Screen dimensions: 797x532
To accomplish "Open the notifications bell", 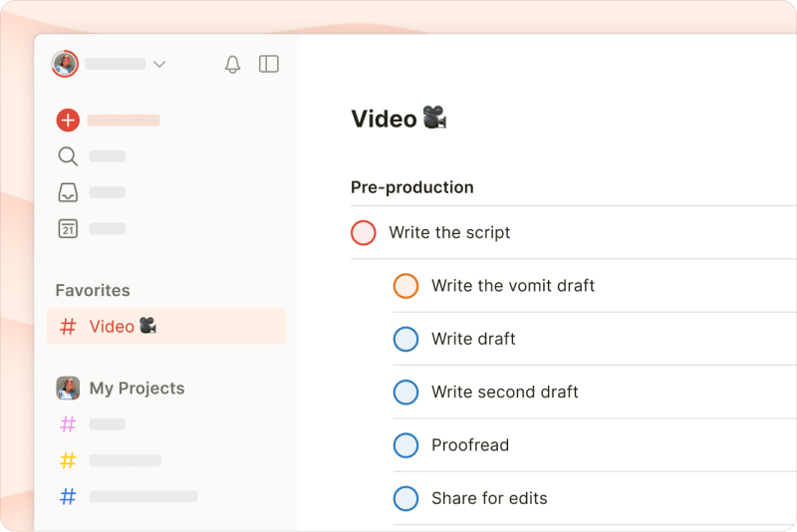I will (232, 64).
